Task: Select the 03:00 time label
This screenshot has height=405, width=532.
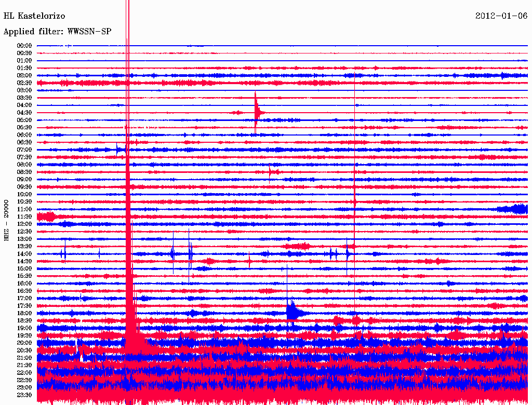Action: point(24,90)
